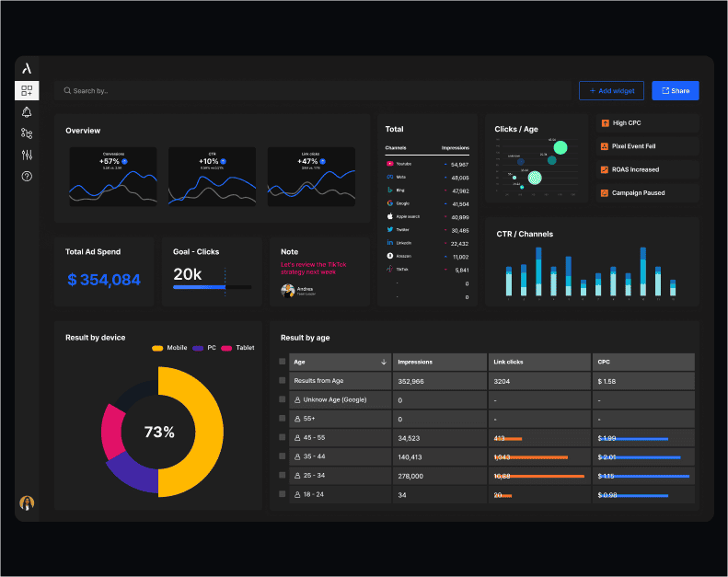This screenshot has height=577, width=728.
Task: Click into the Search by field
Action: click(313, 91)
